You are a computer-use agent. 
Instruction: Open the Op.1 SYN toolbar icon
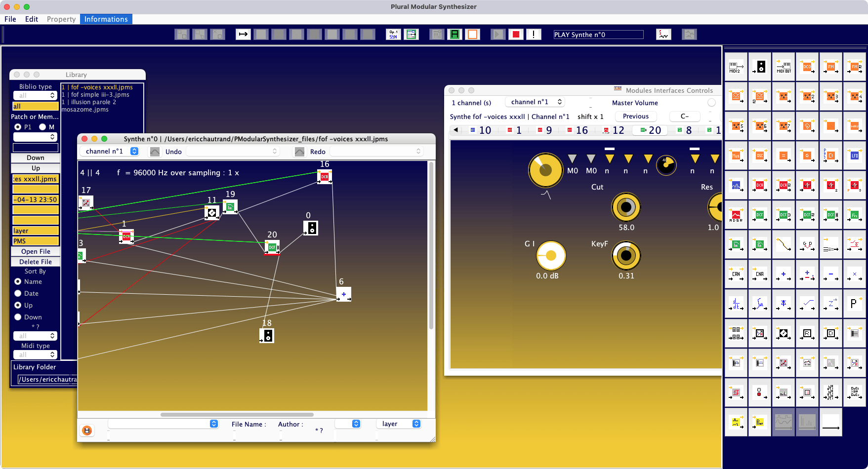pyautogui.click(x=393, y=34)
